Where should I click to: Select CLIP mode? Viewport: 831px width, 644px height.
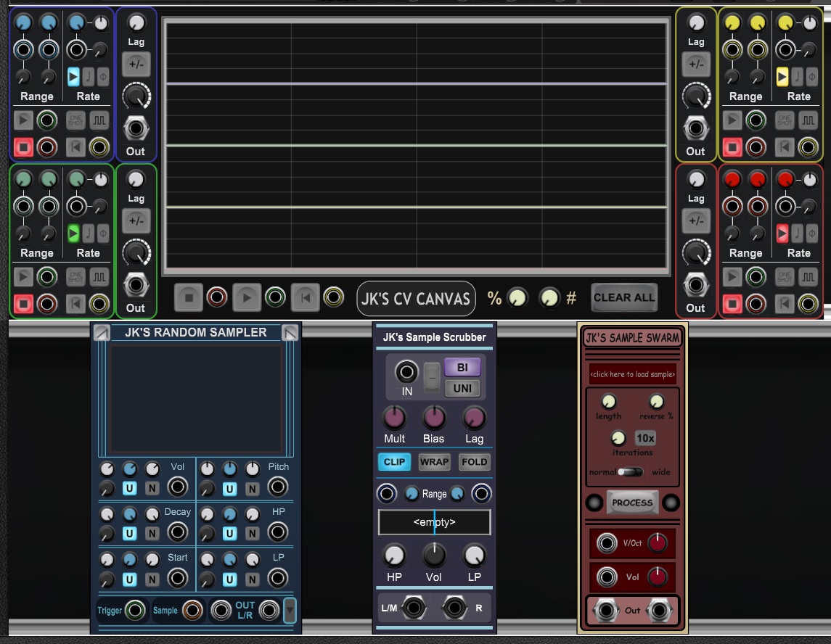point(394,462)
